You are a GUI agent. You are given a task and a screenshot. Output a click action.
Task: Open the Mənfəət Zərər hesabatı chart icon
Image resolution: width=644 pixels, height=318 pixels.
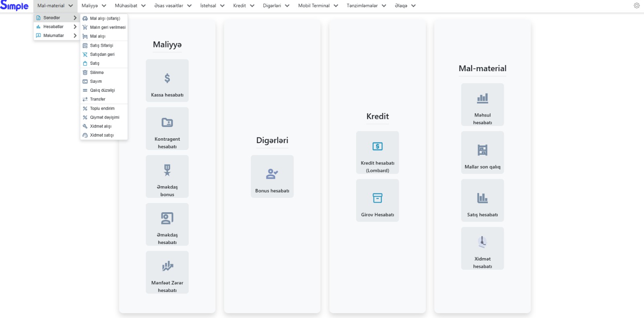point(167,266)
